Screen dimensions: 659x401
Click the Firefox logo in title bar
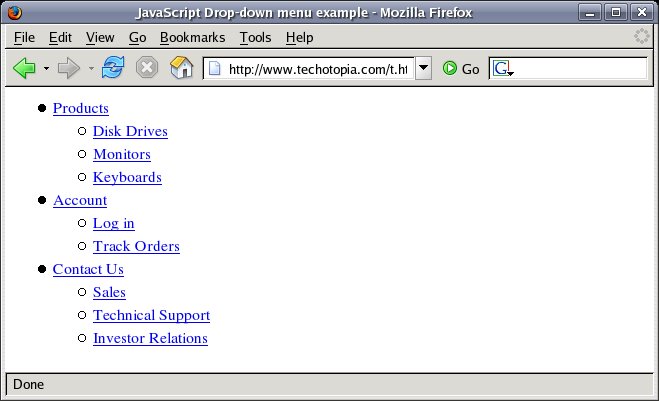pyautogui.click(x=14, y=12)
